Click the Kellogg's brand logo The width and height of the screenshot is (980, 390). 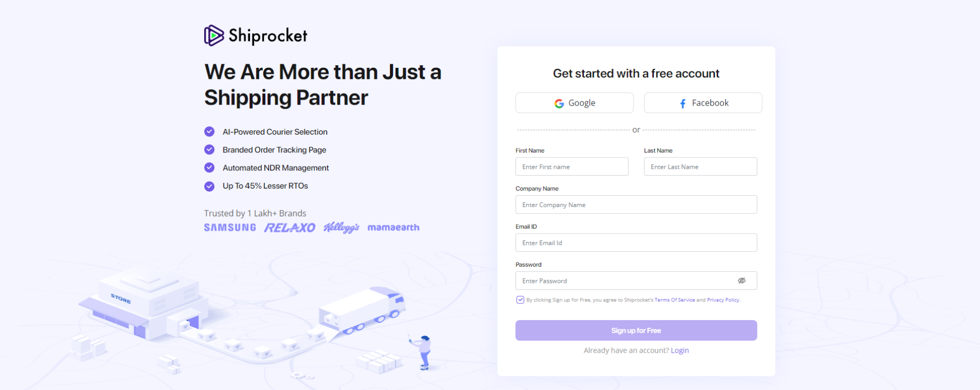341,227
